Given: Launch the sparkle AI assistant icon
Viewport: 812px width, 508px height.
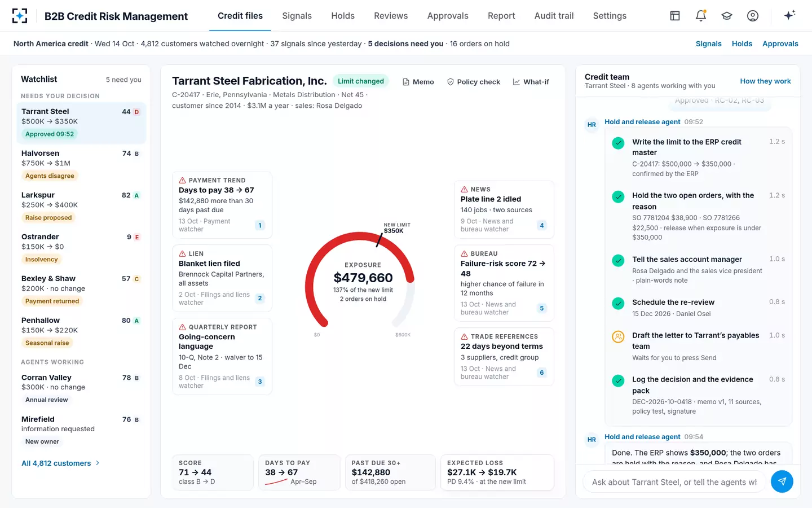Looking at the screenshot, I should click(789, 15).
